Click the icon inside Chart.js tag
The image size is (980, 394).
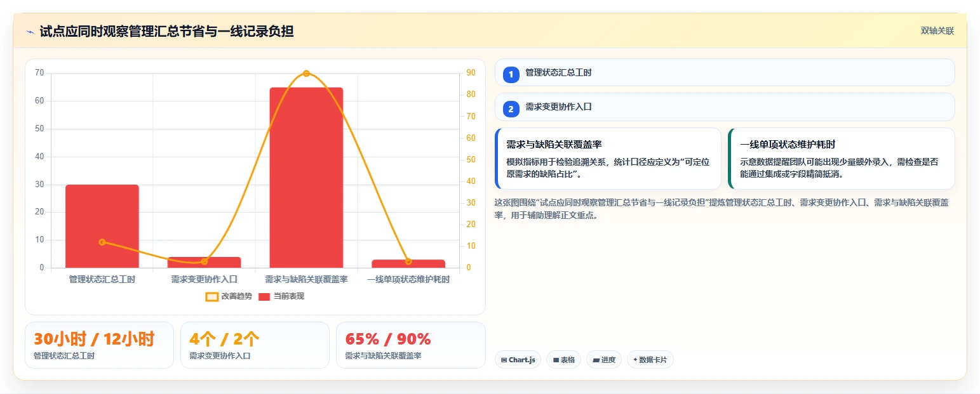click(504, 360)
